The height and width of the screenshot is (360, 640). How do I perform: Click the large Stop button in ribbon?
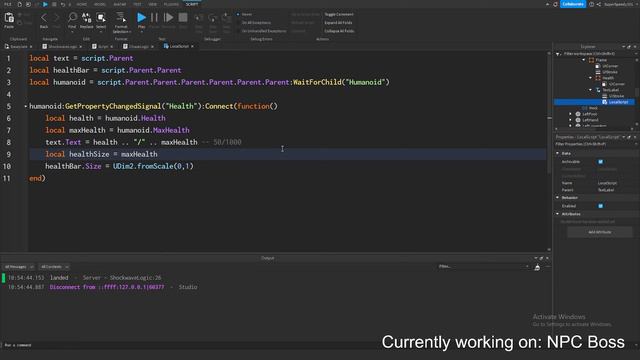pos(183,17)
